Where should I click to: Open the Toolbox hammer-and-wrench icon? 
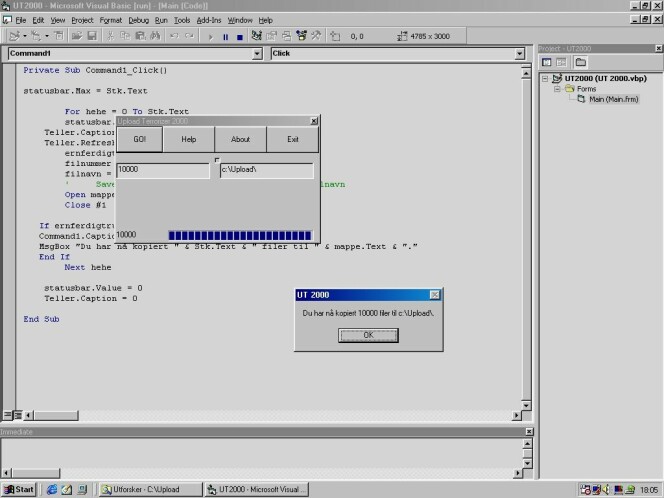pyautogui.click(x=316, y=36)
